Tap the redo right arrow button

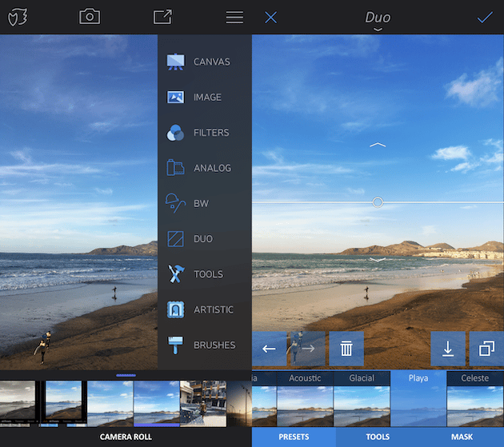pyautogui.click(x=308, y=349)
